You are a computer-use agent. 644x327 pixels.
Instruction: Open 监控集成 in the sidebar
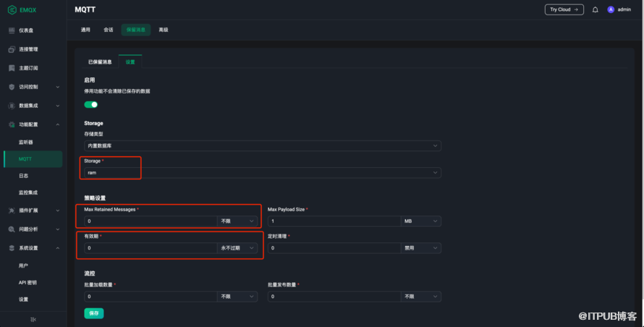[28, 192]
